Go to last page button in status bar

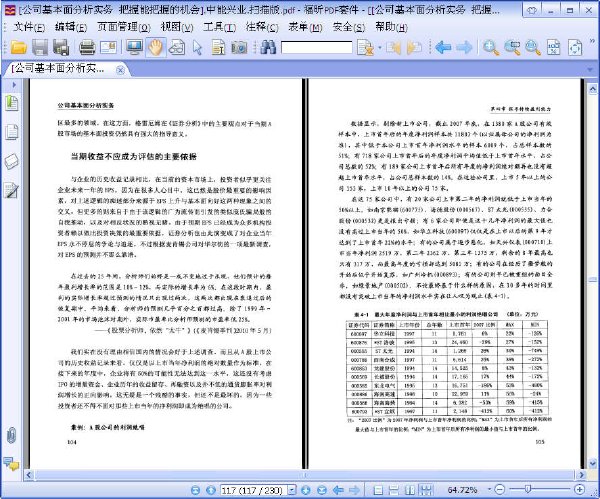coord(322,490)
